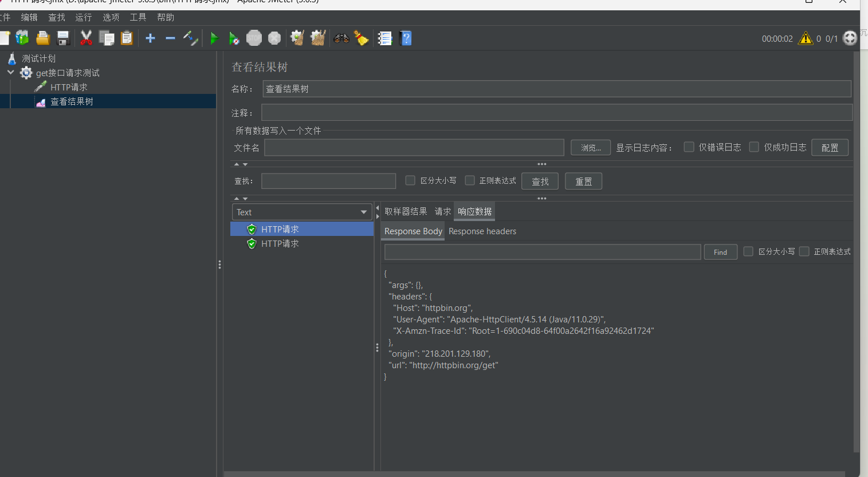Clear all results with double broom icon
This screenshot has width=868, height=477.
click(x=318, y=38)
